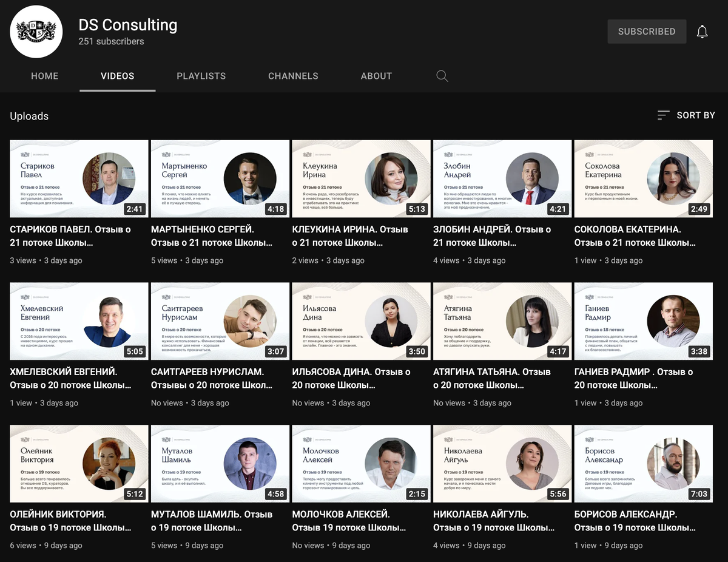Click the 7:03 duration badge on Борисов video
The height and width of the screenshot is (562, 728).
click(x=699, y=493)
